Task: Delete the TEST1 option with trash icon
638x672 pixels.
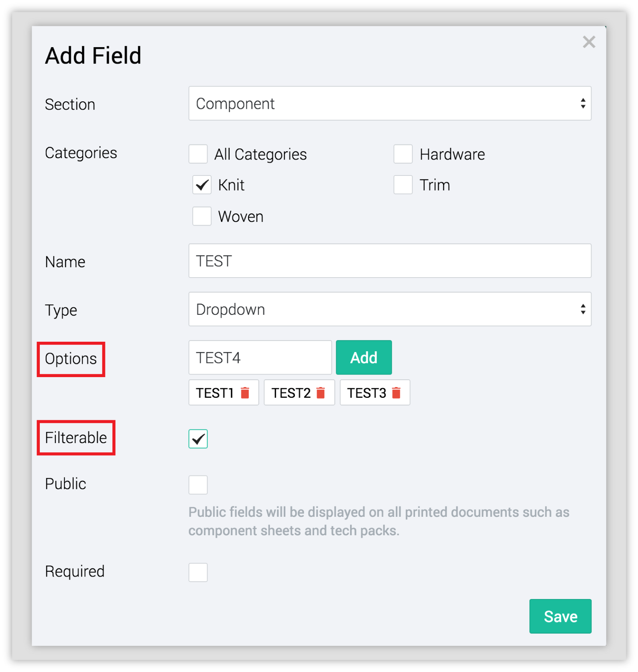Action: [x=245, y=393]
